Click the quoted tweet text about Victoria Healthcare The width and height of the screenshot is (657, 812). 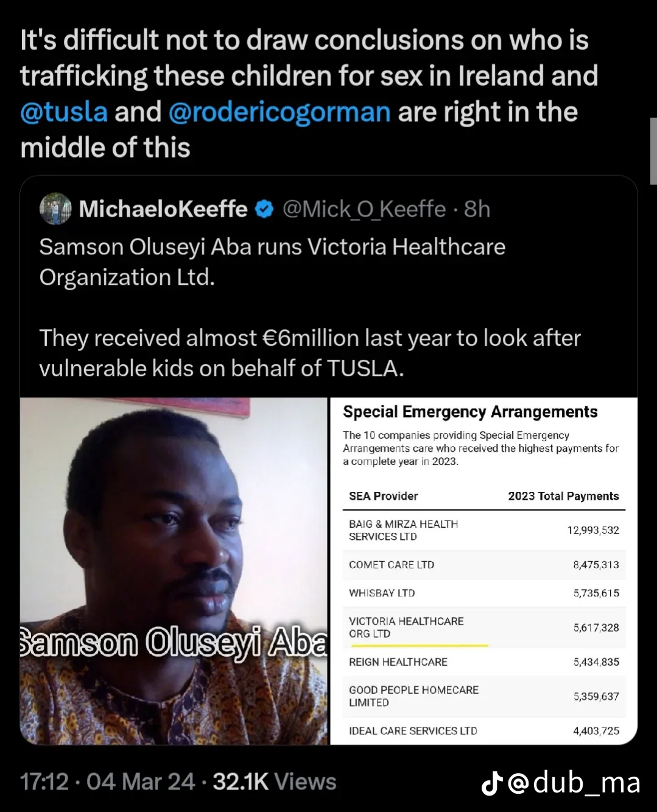(310, 307)
